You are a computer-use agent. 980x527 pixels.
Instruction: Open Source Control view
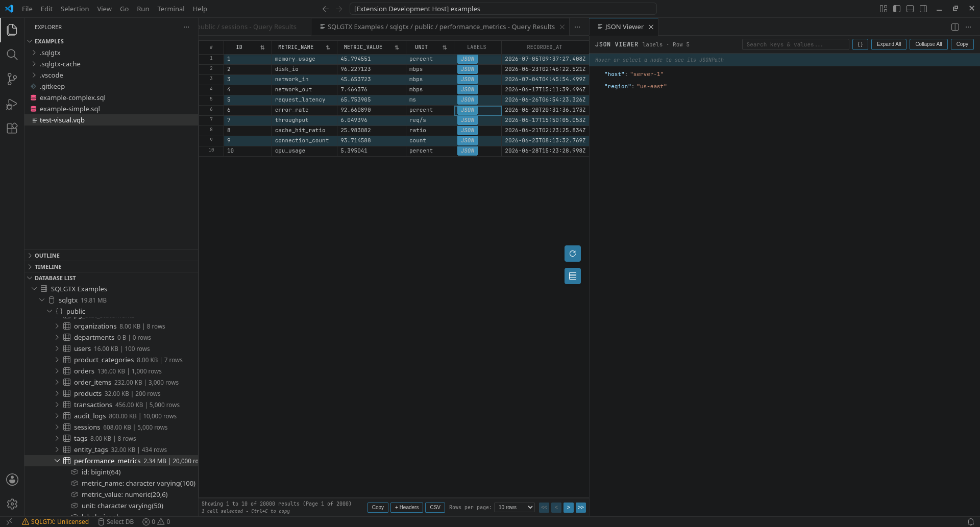(12, 79)
